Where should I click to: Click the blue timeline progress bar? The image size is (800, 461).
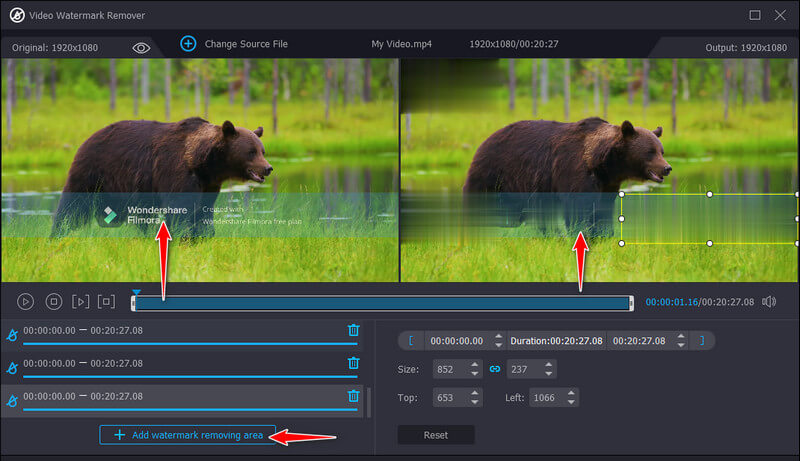[382, 303]
